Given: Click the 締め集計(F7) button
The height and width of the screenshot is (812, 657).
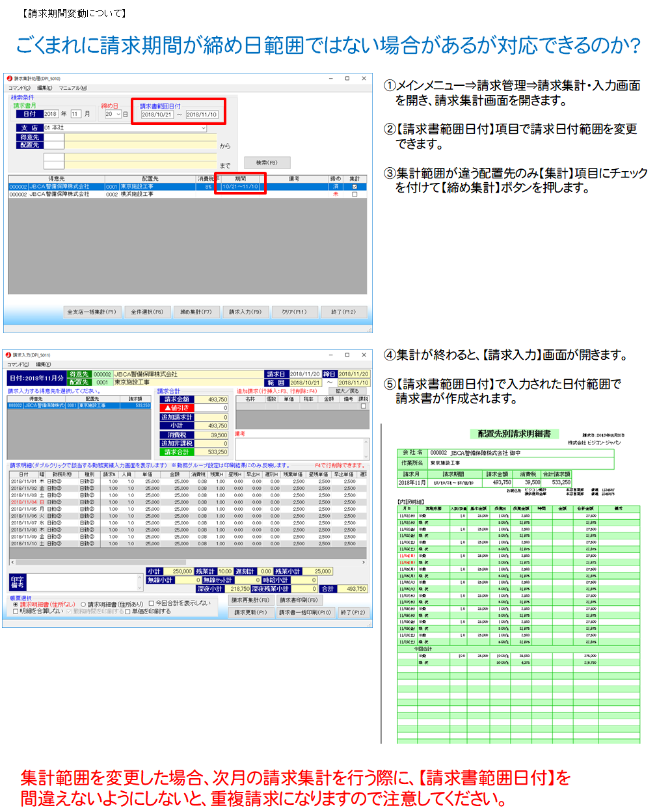Looking at the screenshot, I should pos(196,312).
